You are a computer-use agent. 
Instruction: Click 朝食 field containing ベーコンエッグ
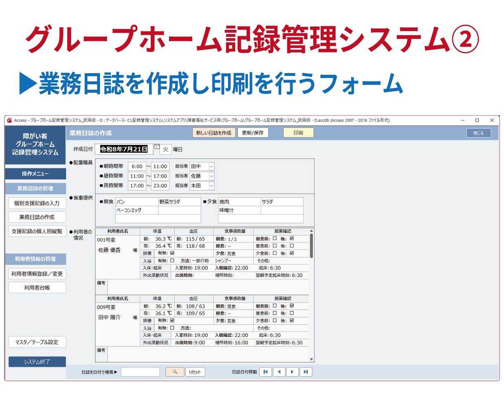[137, 210]
